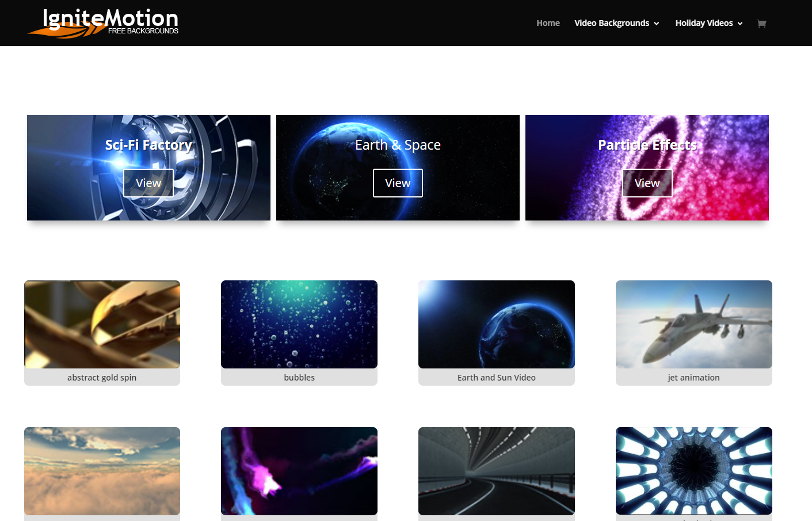This screenshot has height=521, width=812.
Task: Click the IgniteMotion logo
Action: [104, 23]
